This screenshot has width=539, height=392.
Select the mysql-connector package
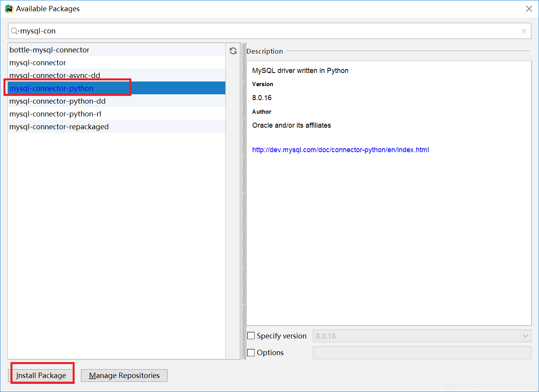tap(117, 62)
